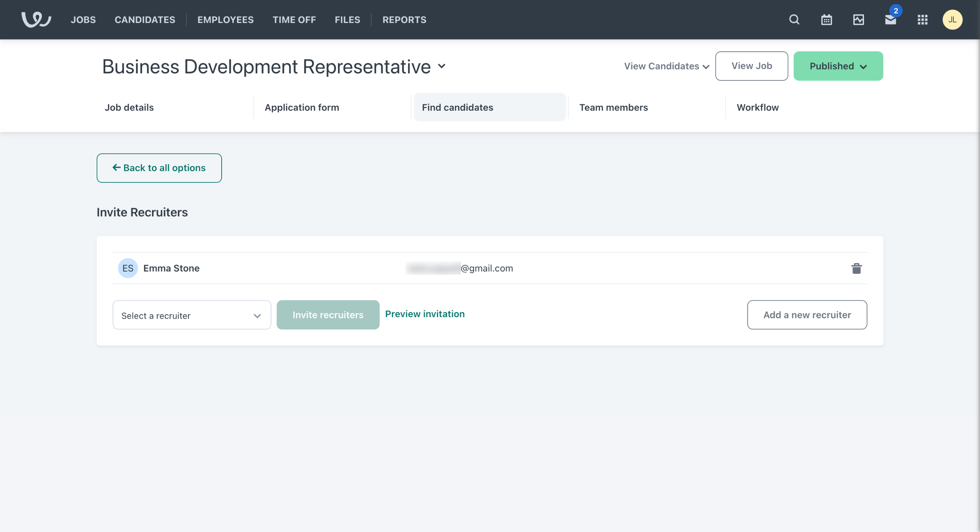Click the Workable logo icon
The width and height of the screenshot is (980, 532).
click(36, 20)
